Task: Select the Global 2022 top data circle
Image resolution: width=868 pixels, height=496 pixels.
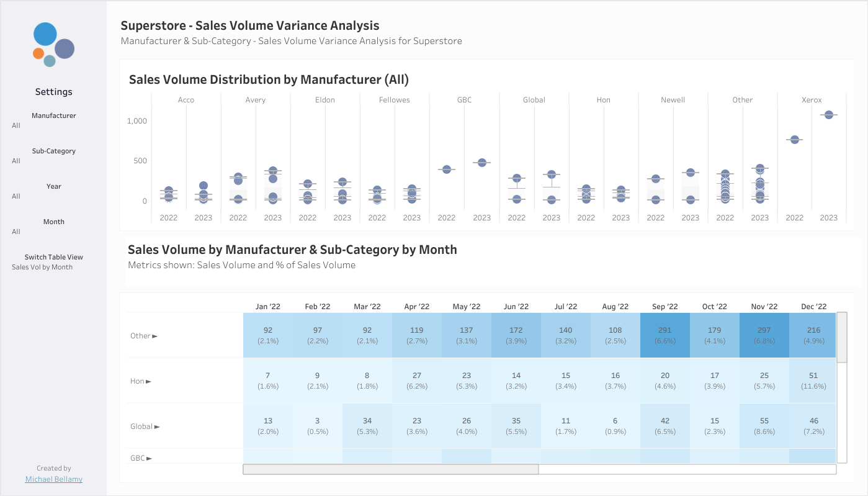Action: (x=516, y=178)
